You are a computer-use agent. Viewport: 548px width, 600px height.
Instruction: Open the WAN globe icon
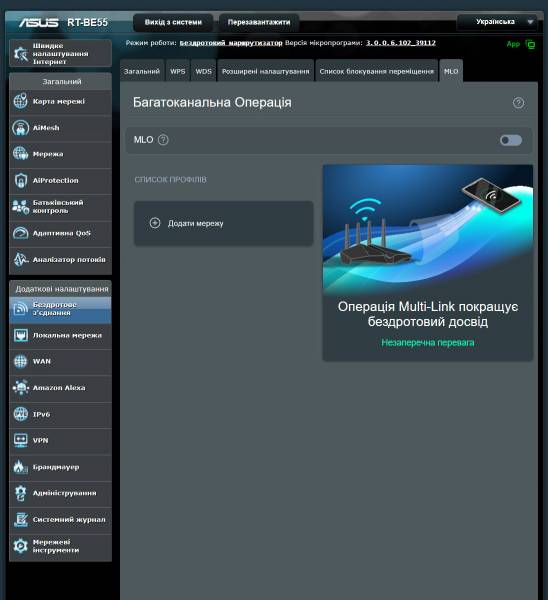21,361
